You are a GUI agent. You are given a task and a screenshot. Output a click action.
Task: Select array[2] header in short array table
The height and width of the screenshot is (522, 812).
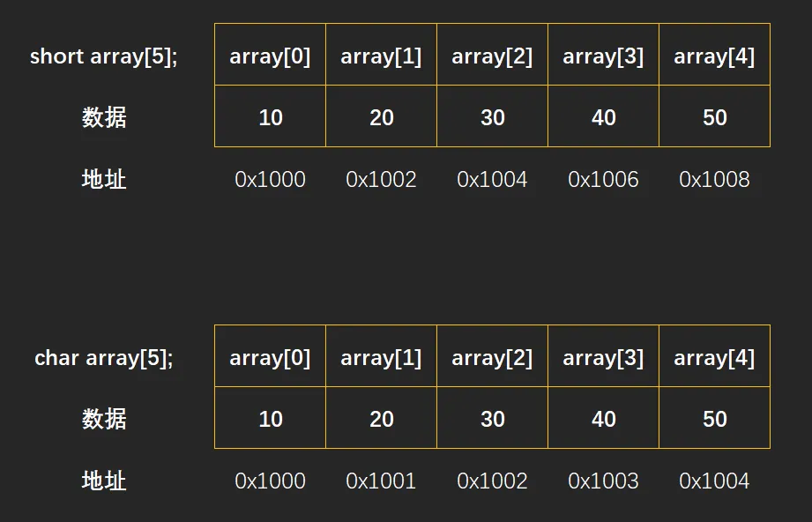(492, 55)
